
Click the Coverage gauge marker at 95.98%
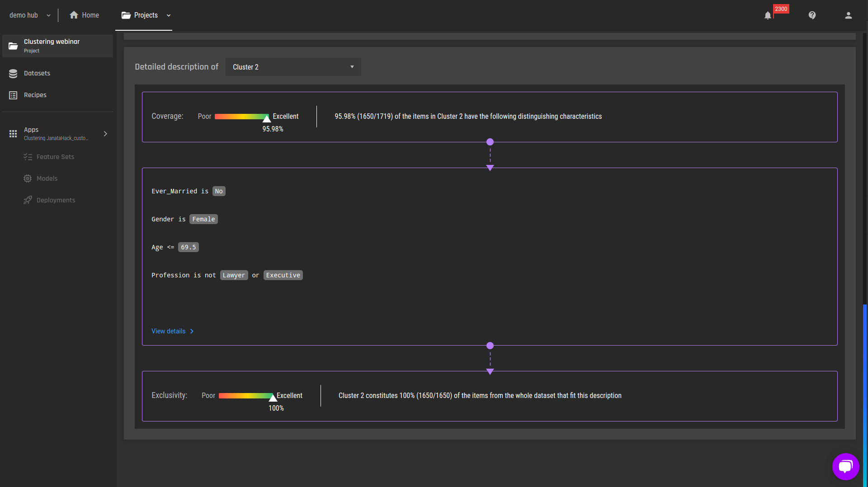point(267,118)
